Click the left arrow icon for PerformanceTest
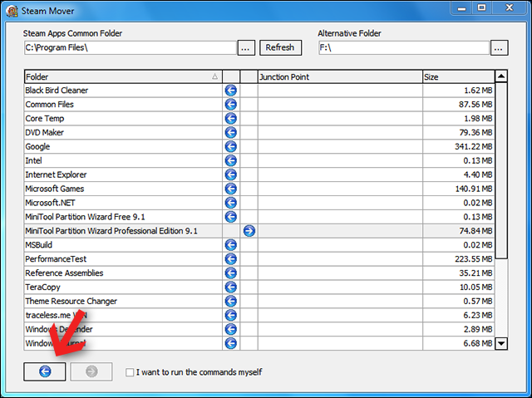The width and height of the screenshot is (532, 398). tap(231, 259)
